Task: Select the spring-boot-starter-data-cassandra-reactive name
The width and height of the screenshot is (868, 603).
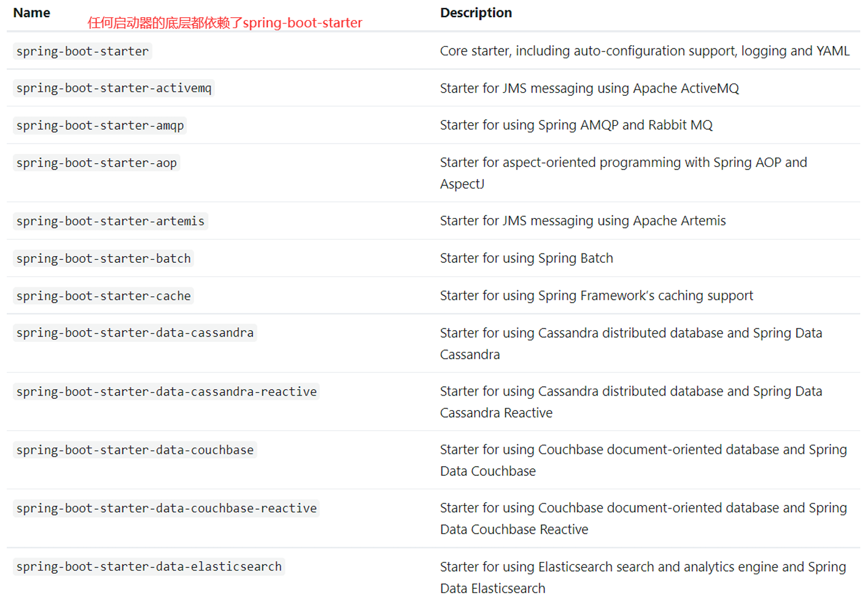Action: (166, 392)
